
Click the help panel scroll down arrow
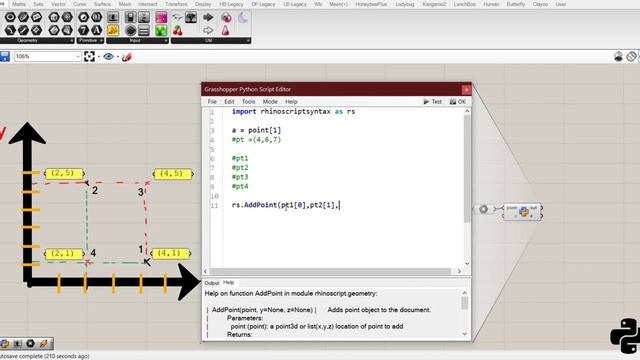tap(464, 334)
